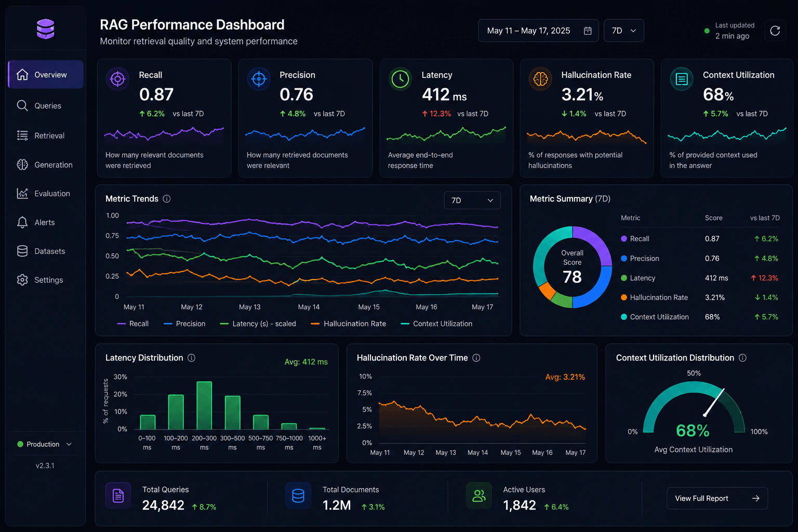Click the Generation brain icon in sidebar

[22, 165]
